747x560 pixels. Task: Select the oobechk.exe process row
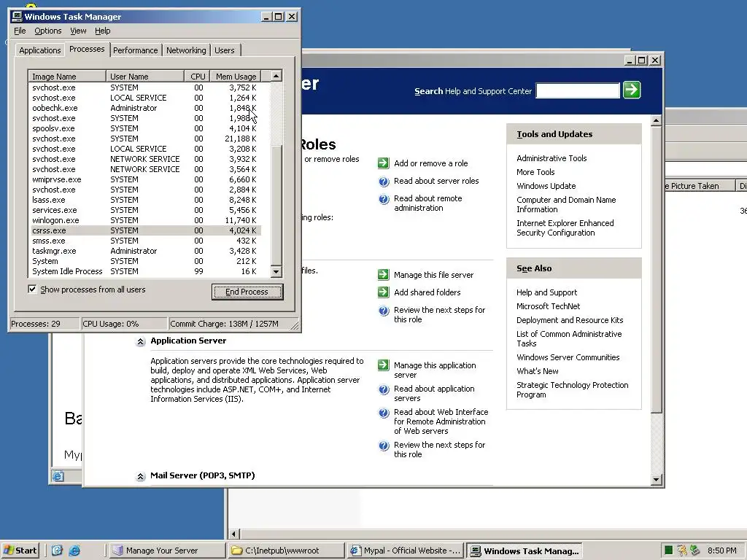coord(145,108)
